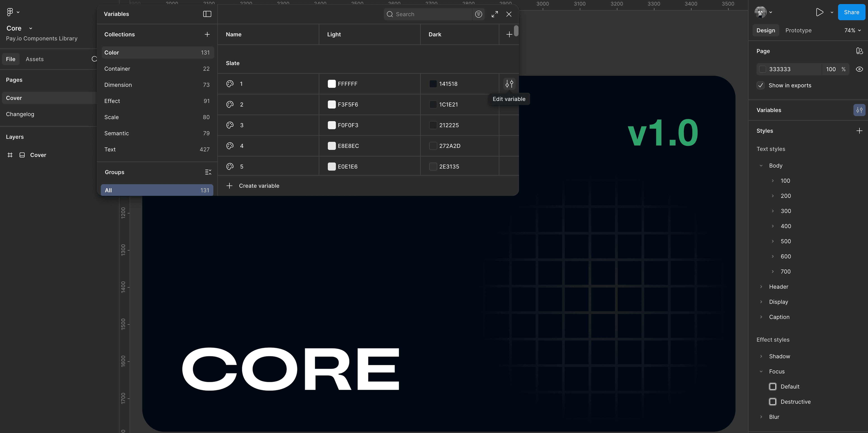Click the Present play button
Image resolution: width=868 pixels, height=433 pixels.
819,12
